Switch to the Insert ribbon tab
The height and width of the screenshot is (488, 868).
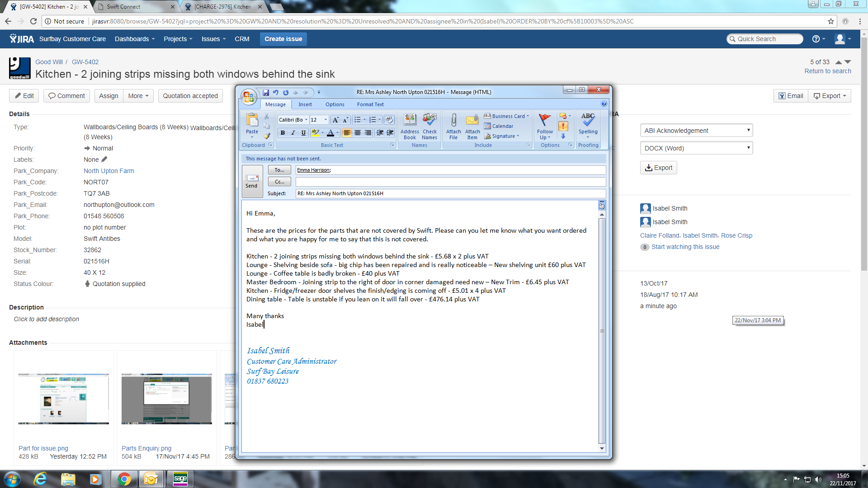(305, 104)
